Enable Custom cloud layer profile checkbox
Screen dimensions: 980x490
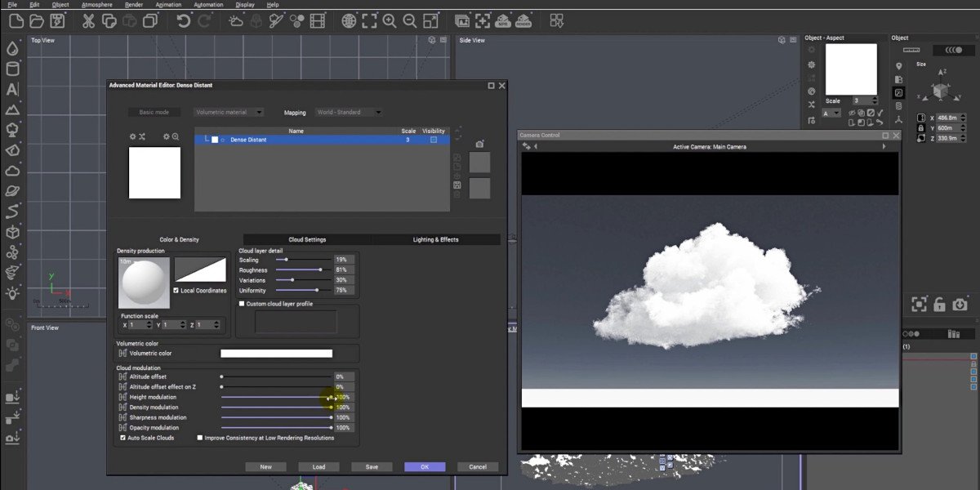pos(242,304)
